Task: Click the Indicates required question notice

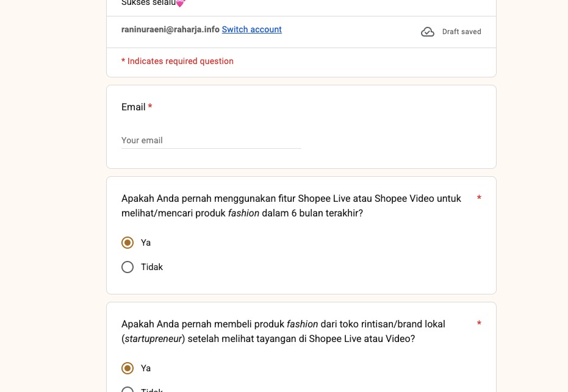Action: coord(178,61)
